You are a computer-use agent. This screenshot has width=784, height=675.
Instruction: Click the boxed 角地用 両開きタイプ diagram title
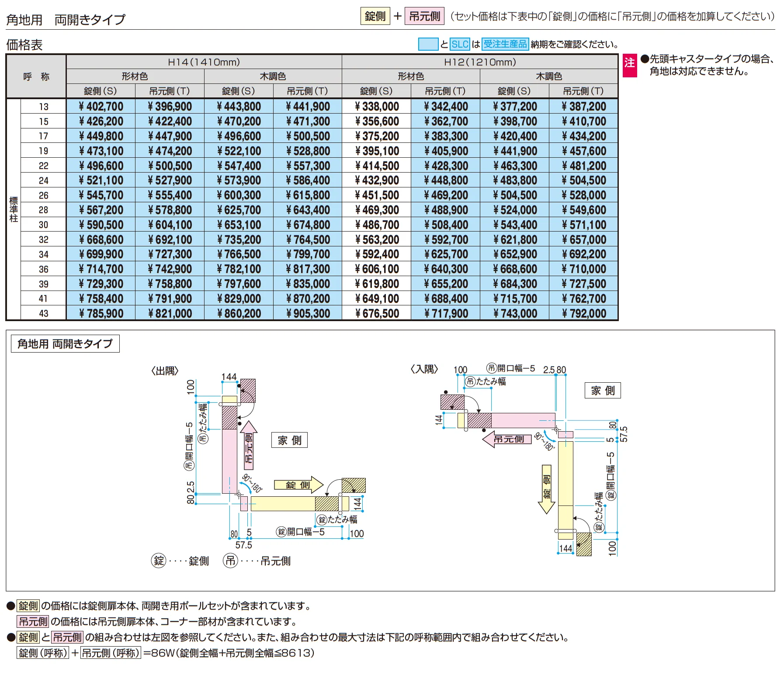click(x=65, y=344)
